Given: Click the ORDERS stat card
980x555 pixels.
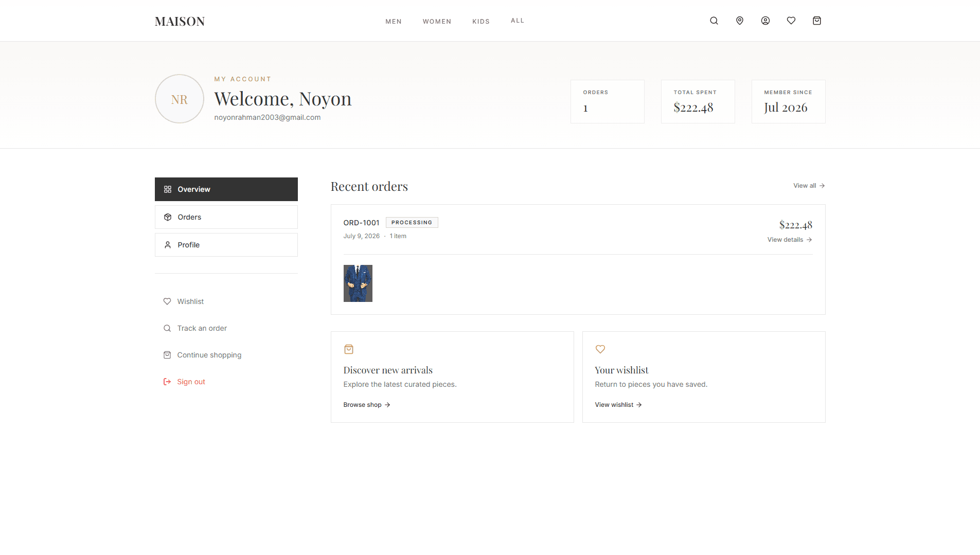Looking at the screenshot, I should point(608,101).
